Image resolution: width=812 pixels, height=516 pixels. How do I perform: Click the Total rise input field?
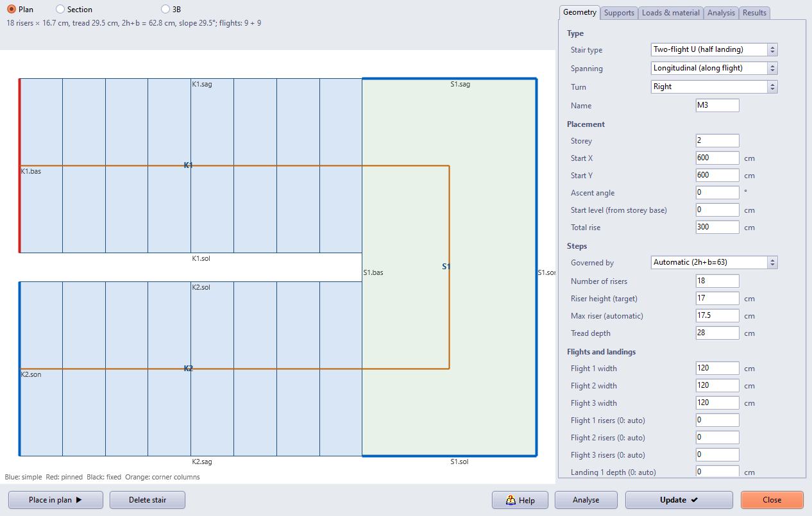click(718, 228)
